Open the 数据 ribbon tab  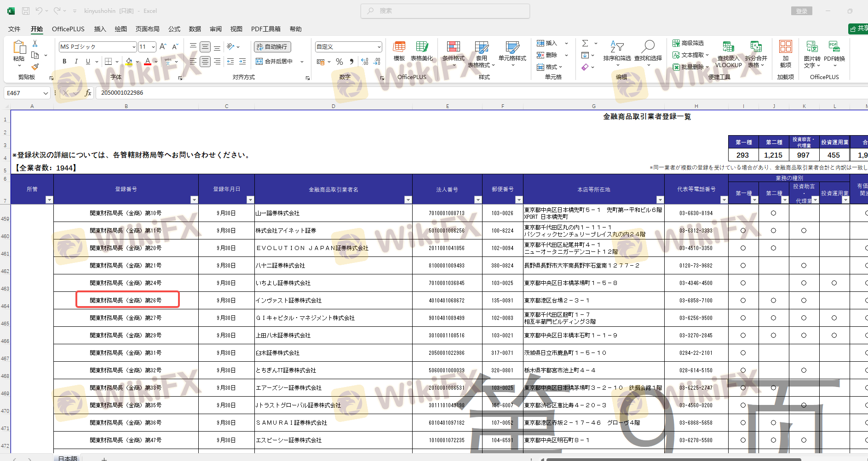tap(195, 29)
